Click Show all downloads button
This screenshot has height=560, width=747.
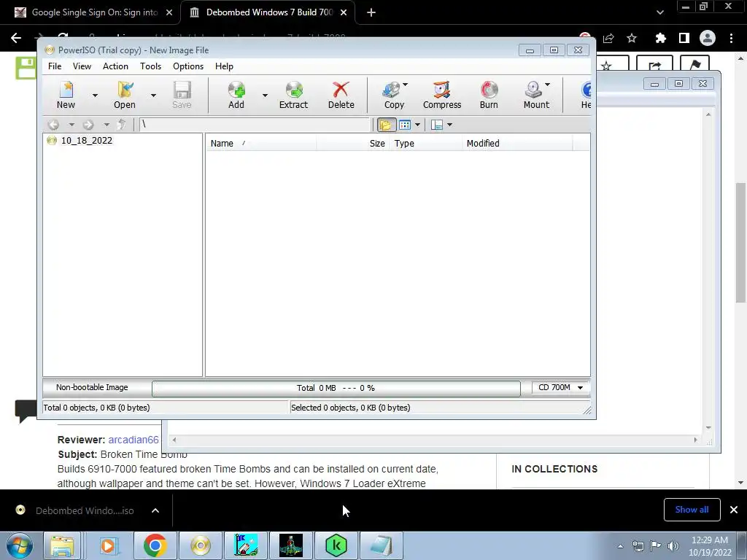[692, 510]
